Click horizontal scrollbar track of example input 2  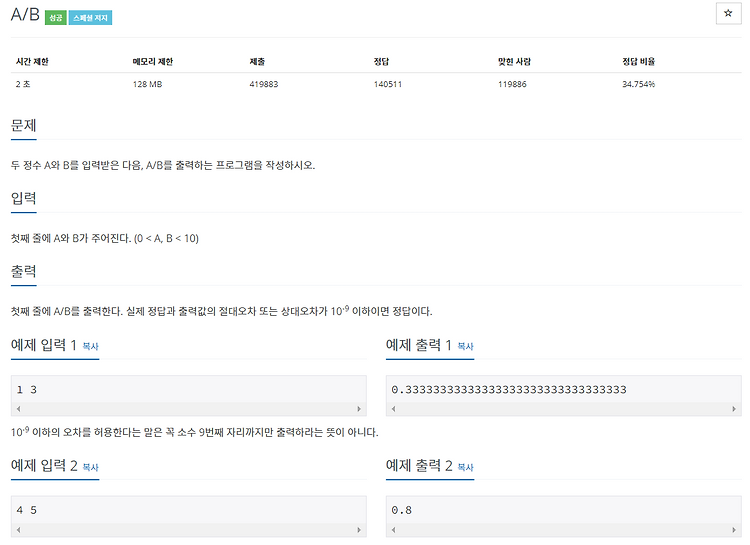pyautogui.click(x=188, y=530)
